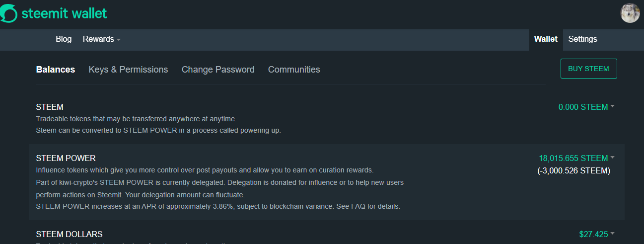Click the STEEM balance heading
This screenshot has width=644, height=244.
[x=50, y=107]
